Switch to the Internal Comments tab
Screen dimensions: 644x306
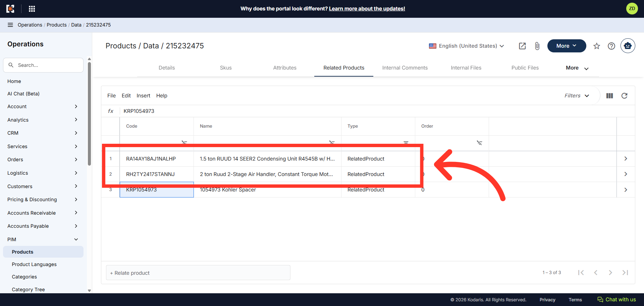pos(405,68)
